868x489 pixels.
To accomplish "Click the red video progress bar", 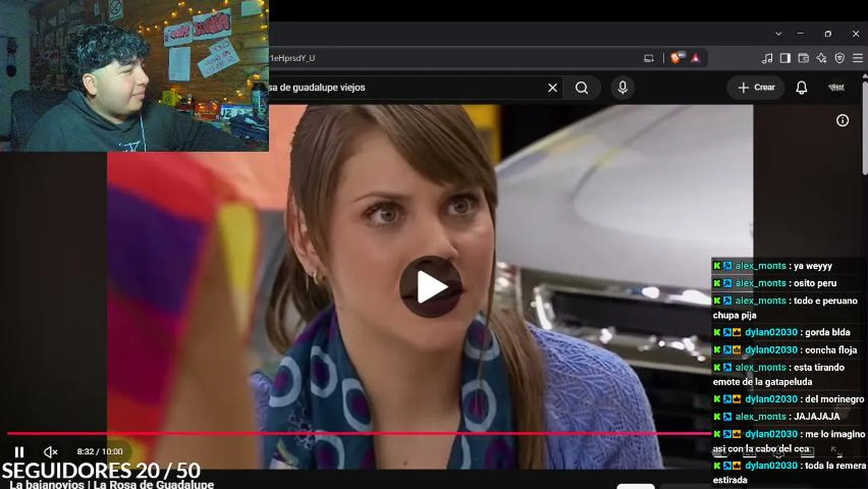I will [x=359, y=433].
